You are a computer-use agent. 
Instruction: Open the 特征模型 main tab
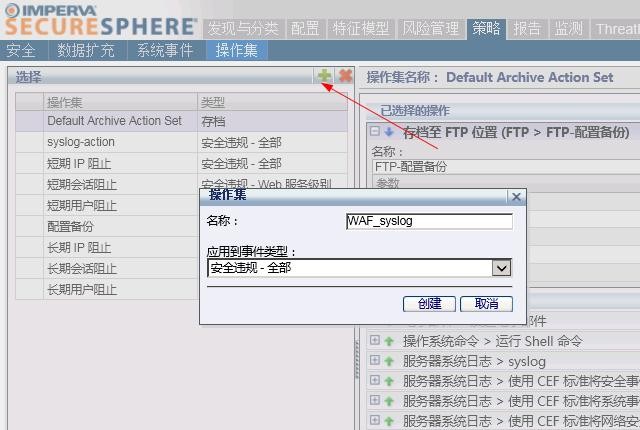coord(361,29)
